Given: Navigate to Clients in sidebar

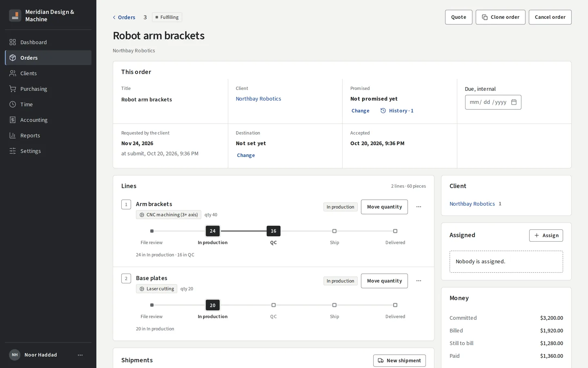Looking at the screenshot, I should tap(48, 73).
